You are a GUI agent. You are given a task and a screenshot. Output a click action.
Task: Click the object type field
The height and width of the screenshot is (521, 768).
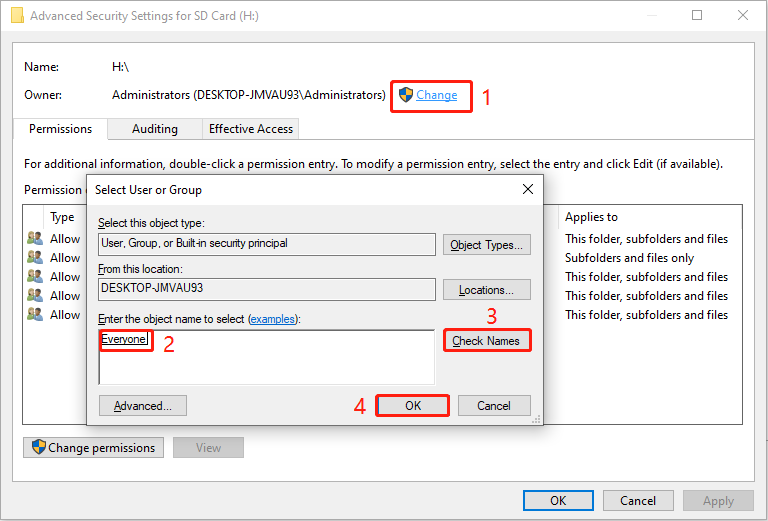point(266,244)
